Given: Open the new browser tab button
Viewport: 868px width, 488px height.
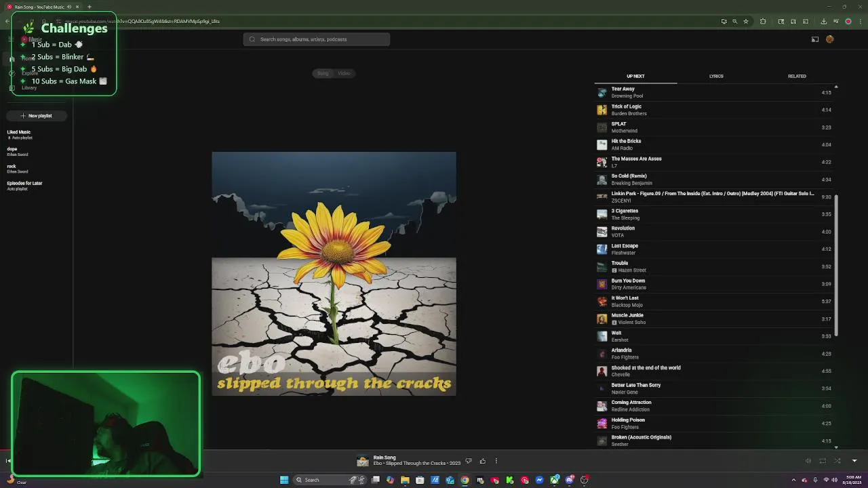Looking at the screenshot, I should point(89,7).
